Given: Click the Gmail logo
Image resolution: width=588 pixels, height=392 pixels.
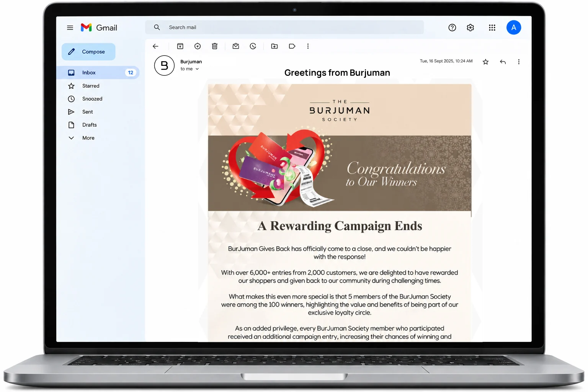Looking at the screenshot, I should [x=99, y=28].
